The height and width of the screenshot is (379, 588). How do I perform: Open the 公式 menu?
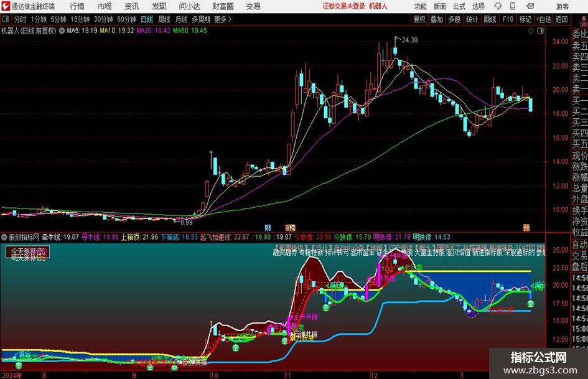click(459, 6)
